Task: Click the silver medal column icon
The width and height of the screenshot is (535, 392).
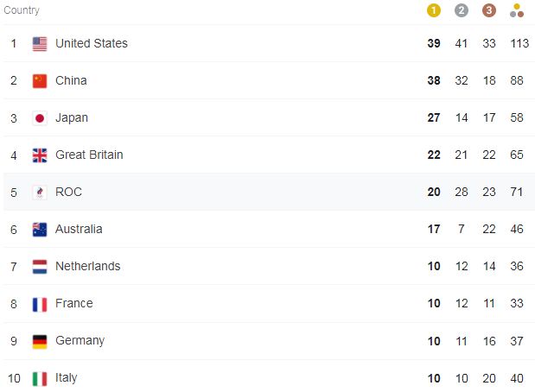Action: tap(462, 10)
